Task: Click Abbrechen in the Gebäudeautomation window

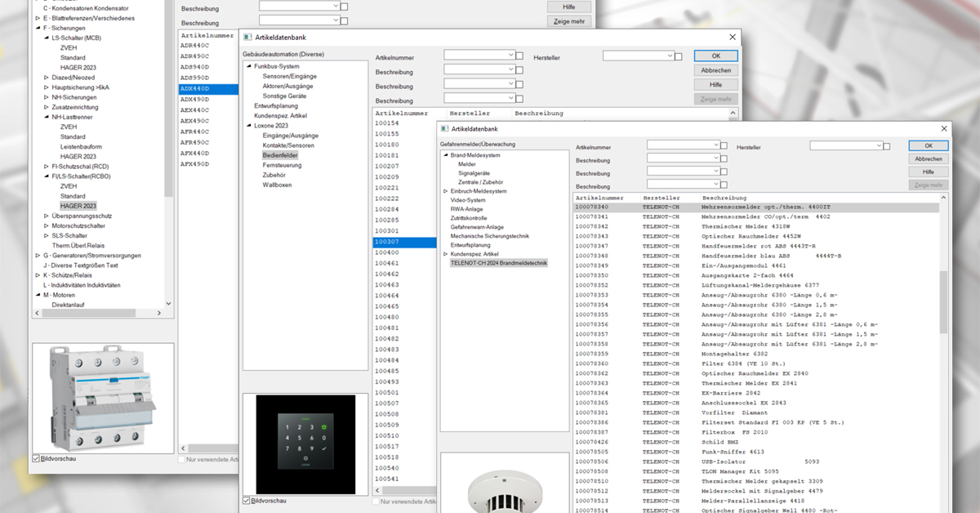Action: 716,70
